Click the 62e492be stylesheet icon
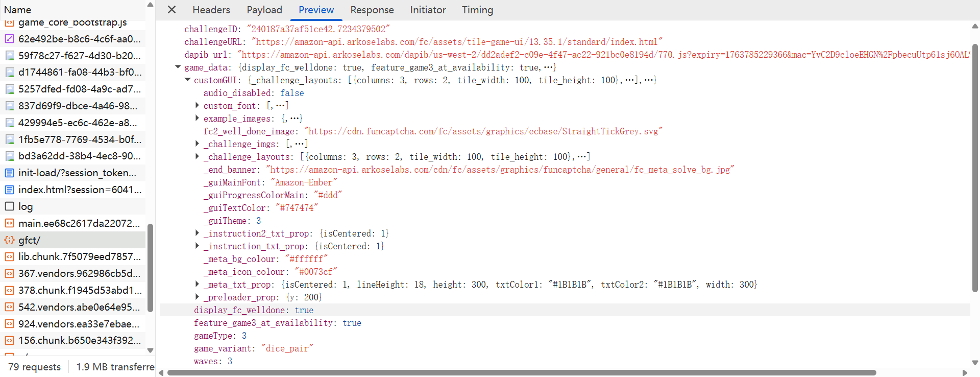This screenshot has height=377, width=980. [9, 39]
